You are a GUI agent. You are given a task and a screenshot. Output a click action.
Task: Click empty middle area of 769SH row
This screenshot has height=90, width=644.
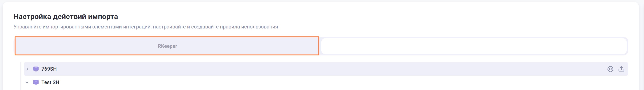325,69
